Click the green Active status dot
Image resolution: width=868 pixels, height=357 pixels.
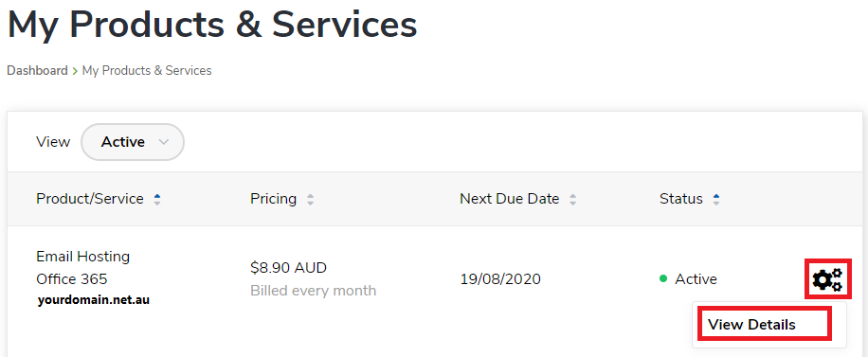[x=663, y=279]
